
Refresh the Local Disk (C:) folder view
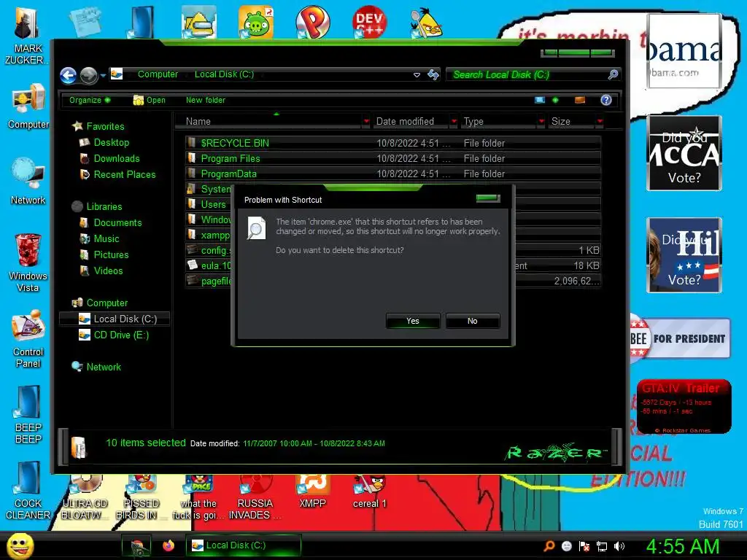[x=433, y=75]
